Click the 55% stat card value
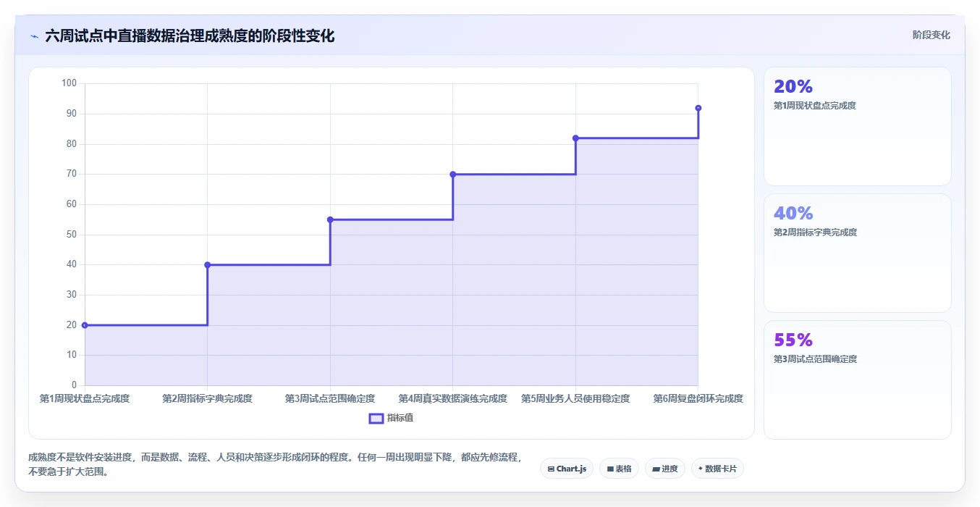The width and height of the screenshot is (980, 507). point(793,340)
